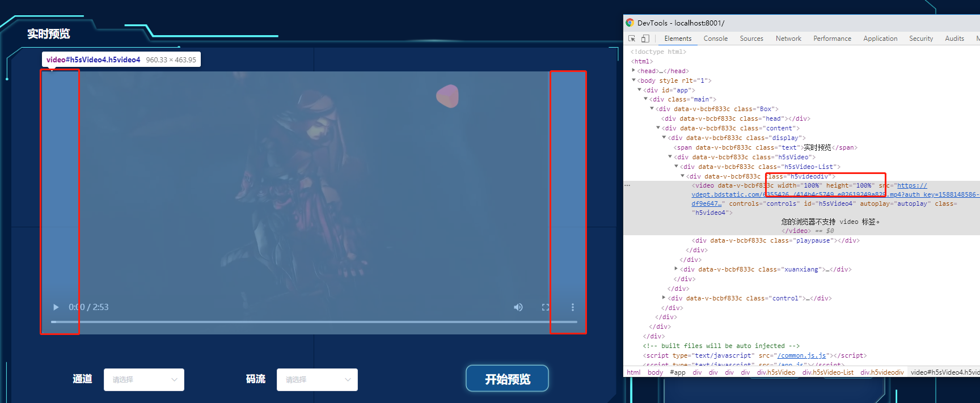This screenshot has height=403, width=980.
Task: Switch to the Console tab
Action: (x=716, y=39)
